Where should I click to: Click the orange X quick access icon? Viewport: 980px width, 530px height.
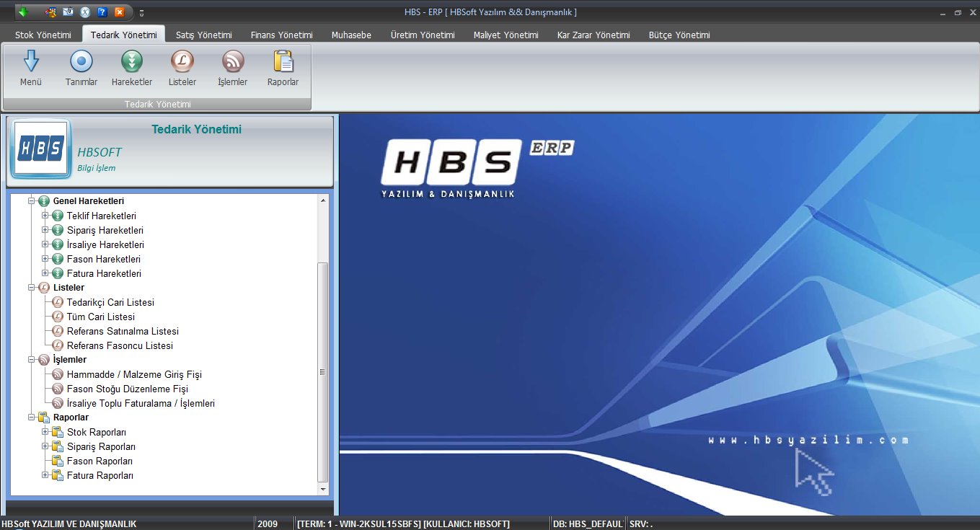pos(120,12)
